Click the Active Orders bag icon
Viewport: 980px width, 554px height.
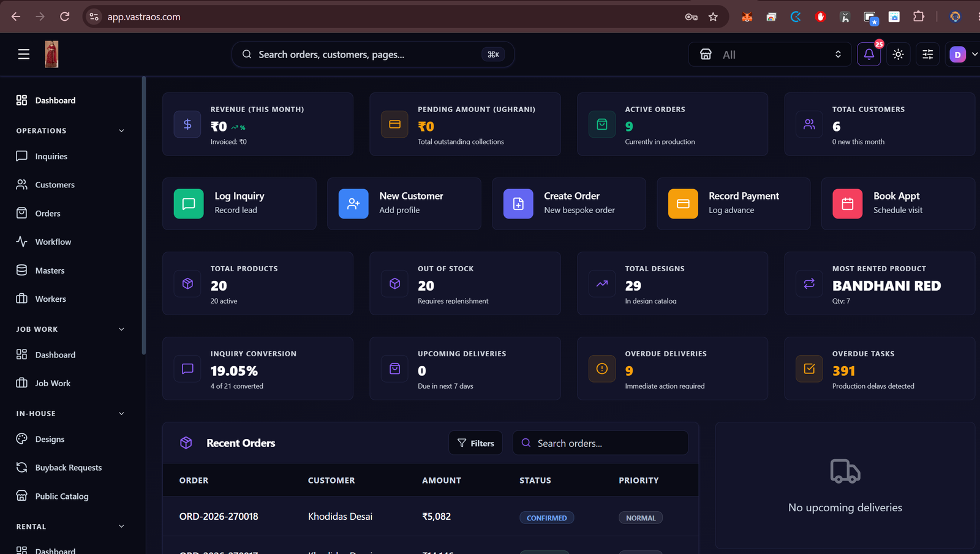click(x=602, y=124)
